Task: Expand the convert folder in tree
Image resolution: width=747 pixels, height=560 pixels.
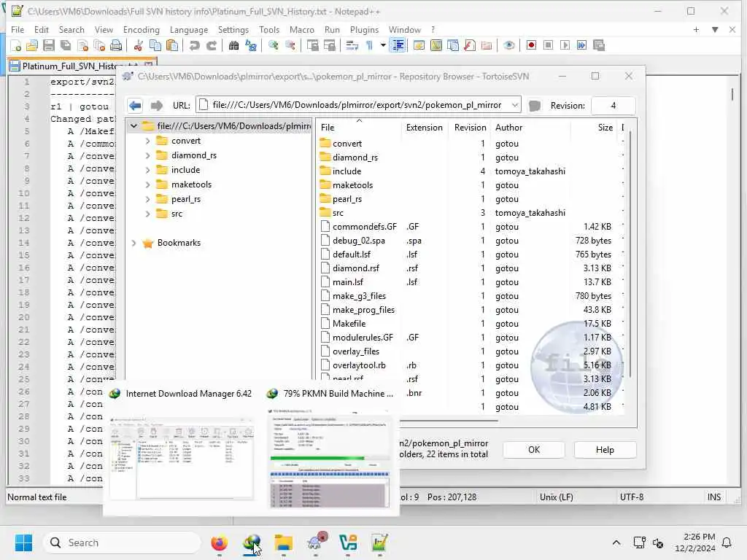Action: (147, 141)
